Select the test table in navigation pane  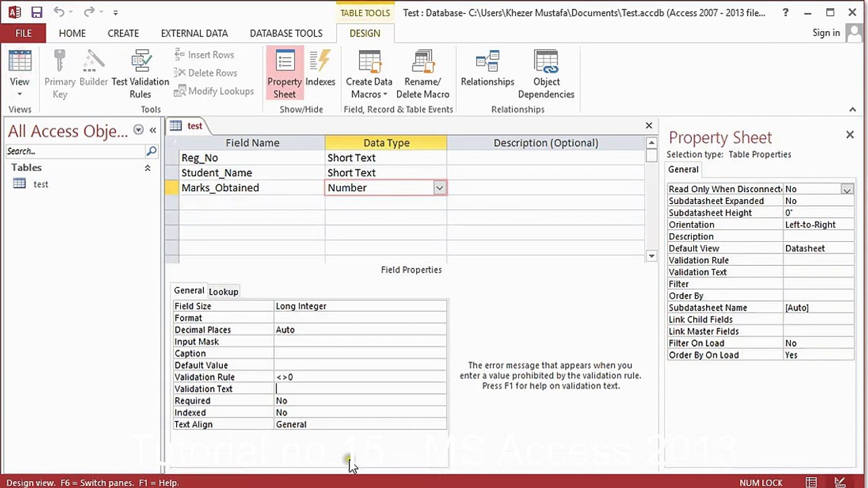(41, 184)
